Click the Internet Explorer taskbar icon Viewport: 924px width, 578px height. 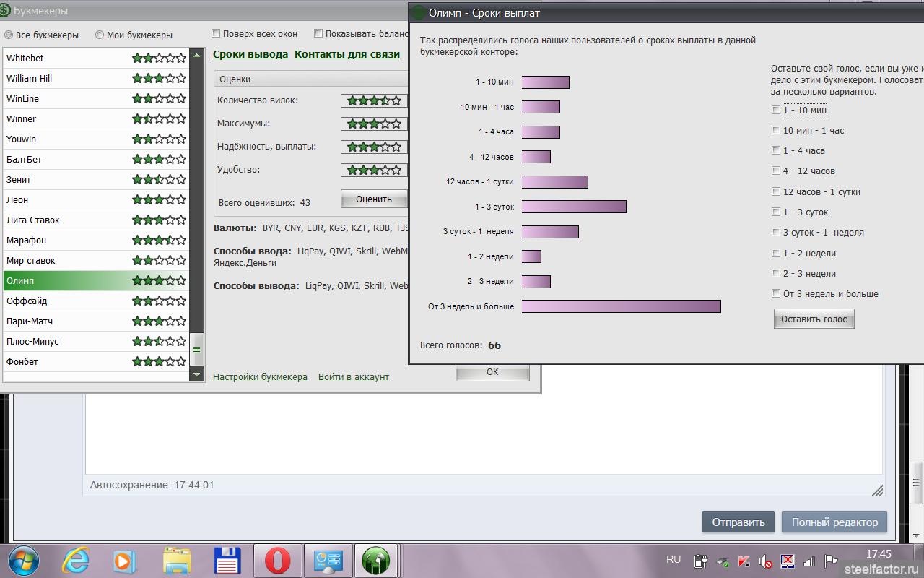(76, 561)
